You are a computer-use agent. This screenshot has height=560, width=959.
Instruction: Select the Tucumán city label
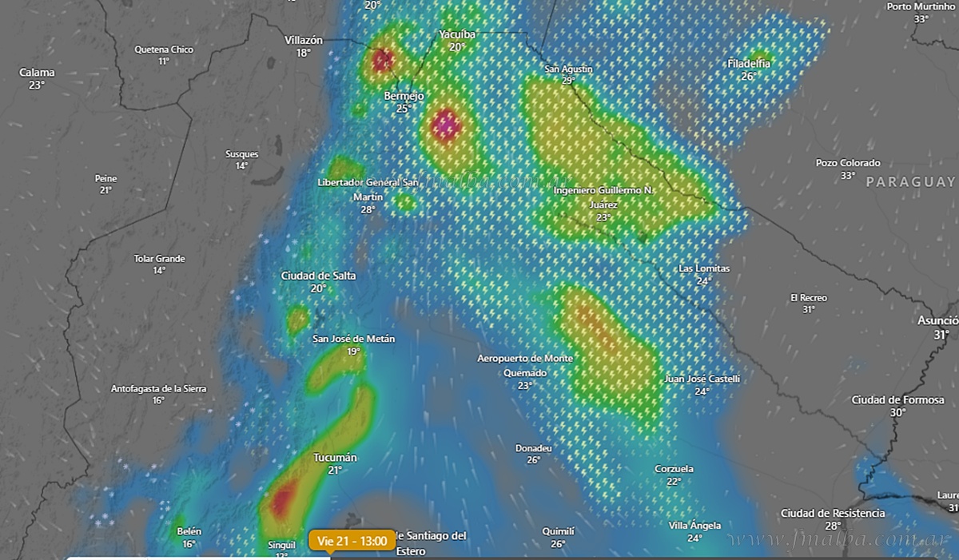(335, 458)
